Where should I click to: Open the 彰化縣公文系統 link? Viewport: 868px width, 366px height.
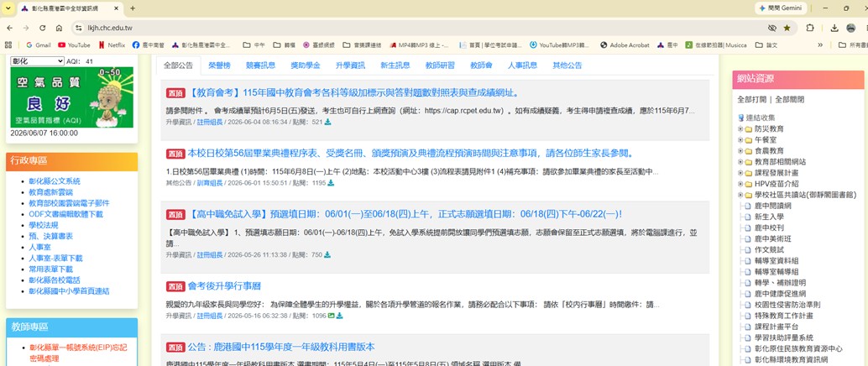click(x=55, y=181)
